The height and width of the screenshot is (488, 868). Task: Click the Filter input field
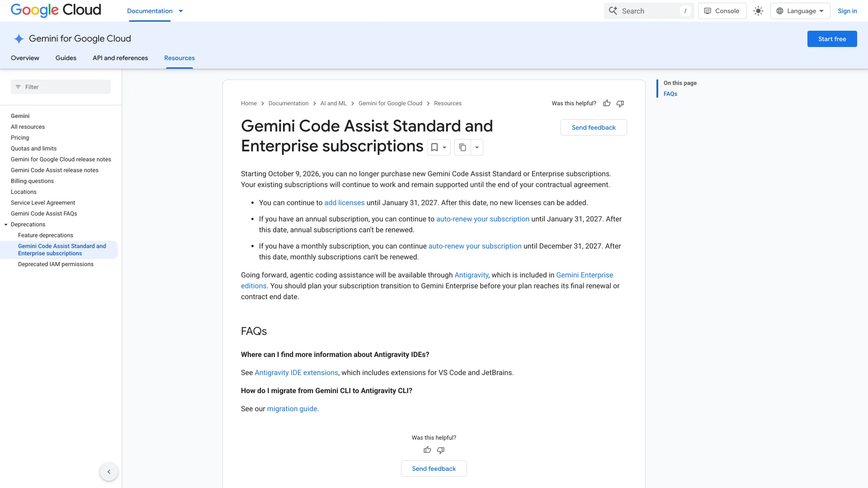[61, 87]
